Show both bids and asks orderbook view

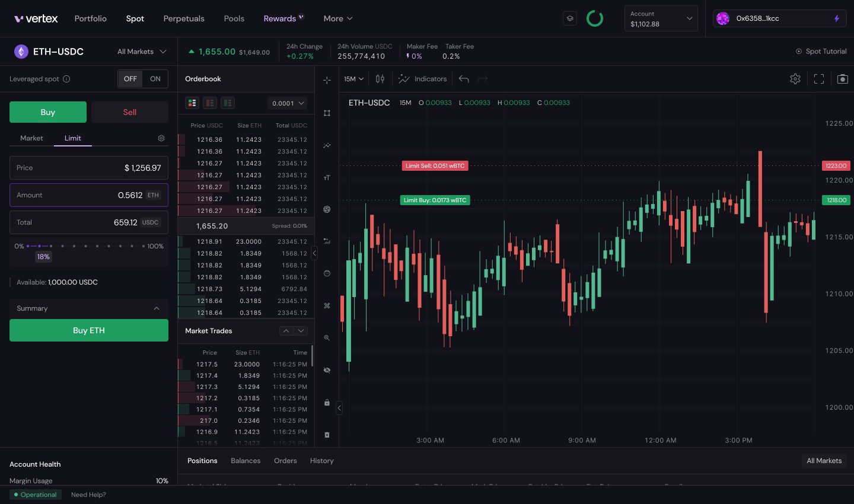[x=192, y=103]
